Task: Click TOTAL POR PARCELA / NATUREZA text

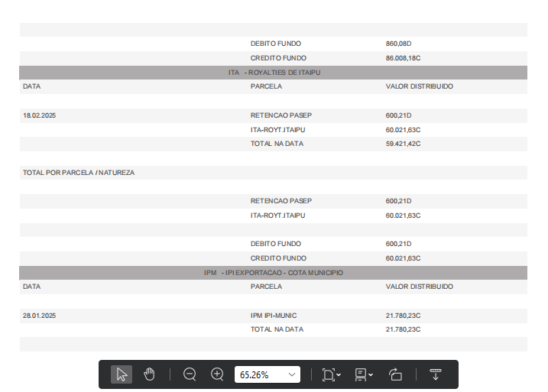Action: click(79, 173)
